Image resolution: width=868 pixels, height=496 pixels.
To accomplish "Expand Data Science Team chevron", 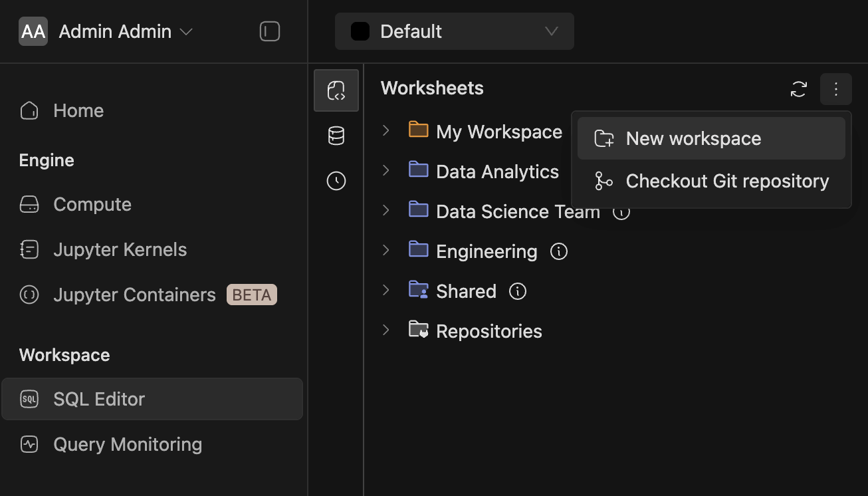I will pos(386,210).
